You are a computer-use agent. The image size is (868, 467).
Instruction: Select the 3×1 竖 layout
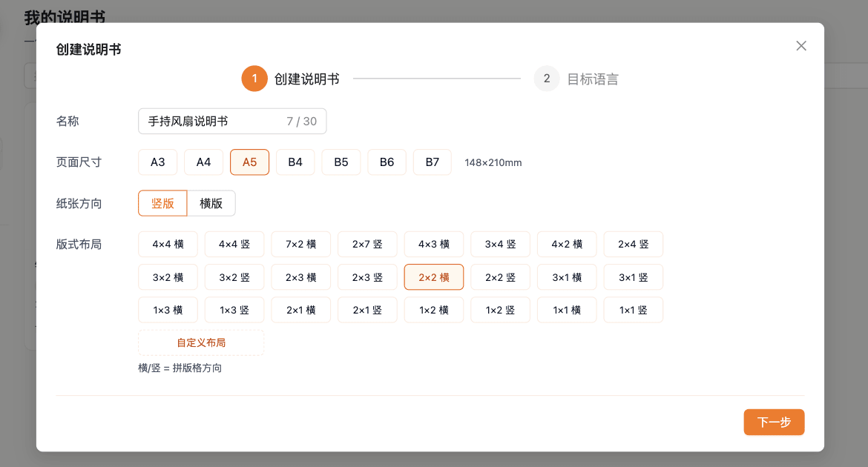tap(633, 277)
